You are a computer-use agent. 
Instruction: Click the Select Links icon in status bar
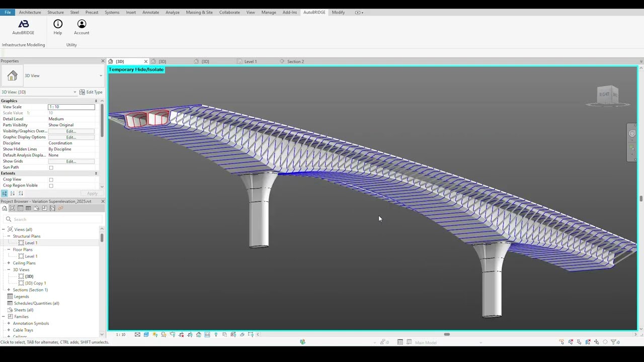(561, 342)
